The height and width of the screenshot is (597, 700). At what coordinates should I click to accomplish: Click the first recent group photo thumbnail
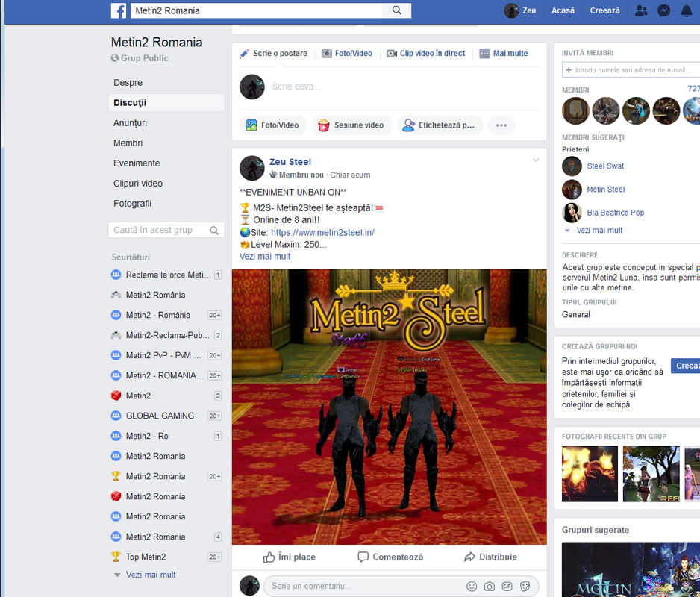(590, 474)
